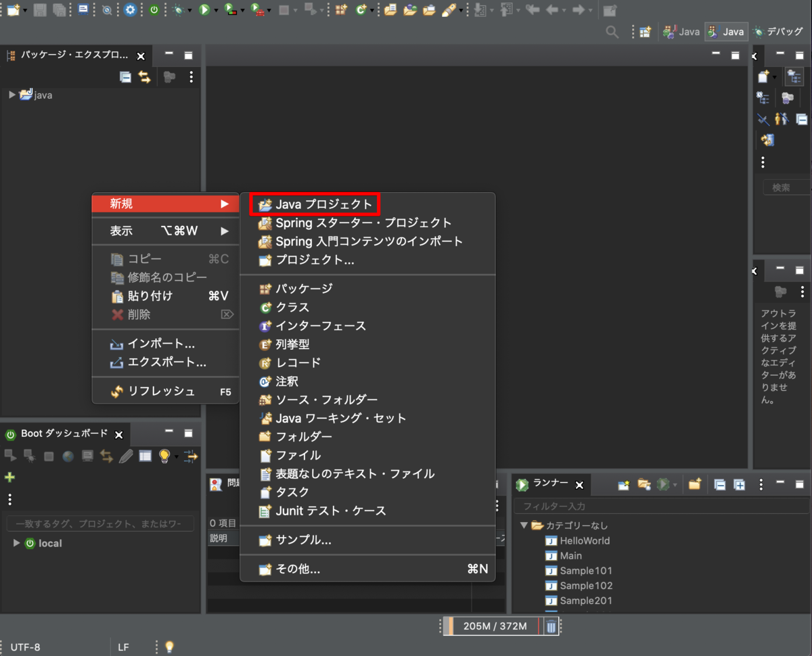
Task: Click the green Run button in toolbar
Action: (204, 10)
